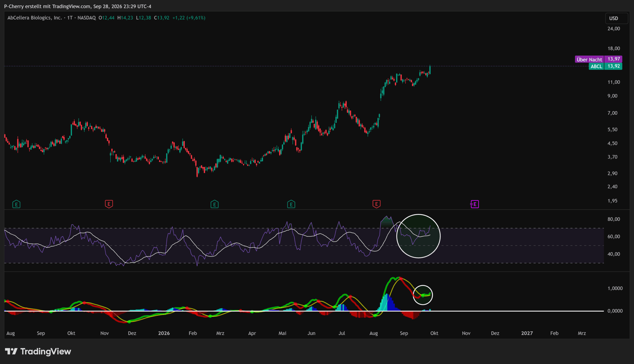Click the +1,22 (+9,61%) change value
634x364 pixels.
[x=189, y=18]
